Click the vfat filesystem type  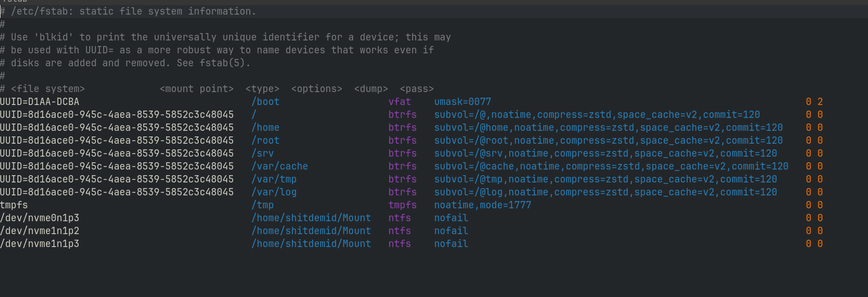[x=400, y=102]
